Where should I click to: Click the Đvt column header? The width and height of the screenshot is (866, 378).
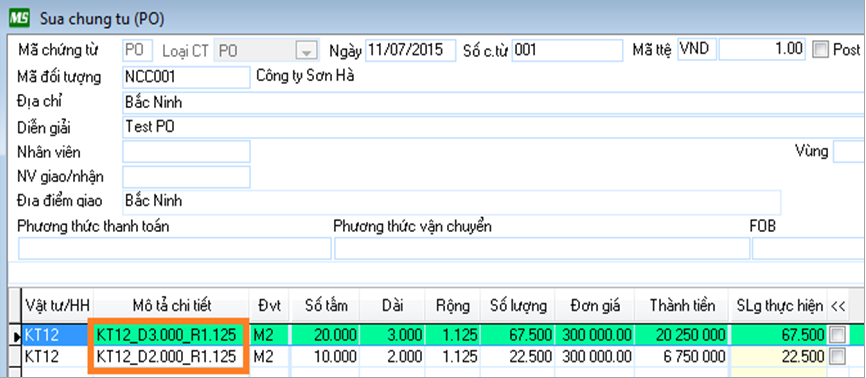(x=269, y=306)
